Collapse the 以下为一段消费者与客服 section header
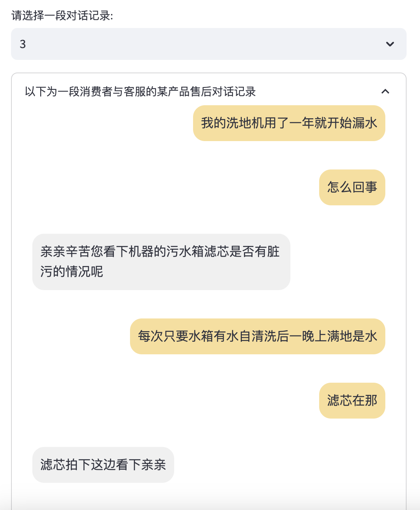Image resolution: width=420 pixels, height=510 pixels. [x=140, y=92]
